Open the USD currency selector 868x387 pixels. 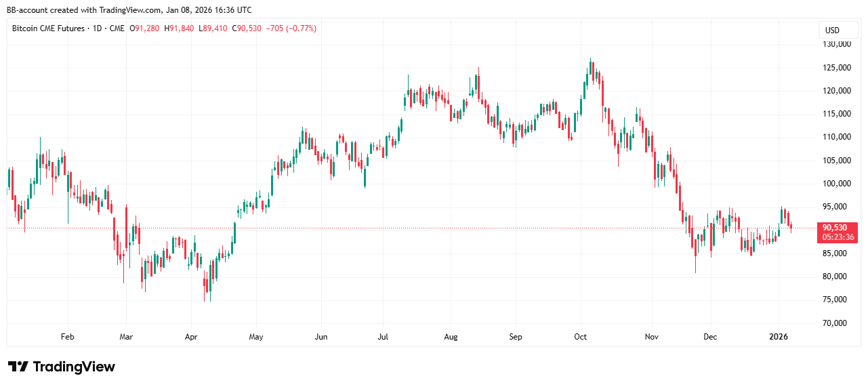[831, 30]
